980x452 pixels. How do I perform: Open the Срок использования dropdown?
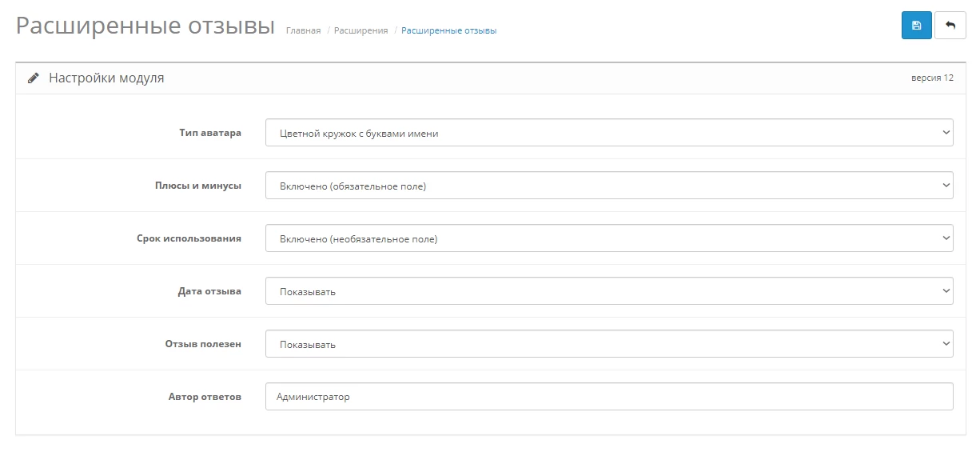tap(609, 238)
